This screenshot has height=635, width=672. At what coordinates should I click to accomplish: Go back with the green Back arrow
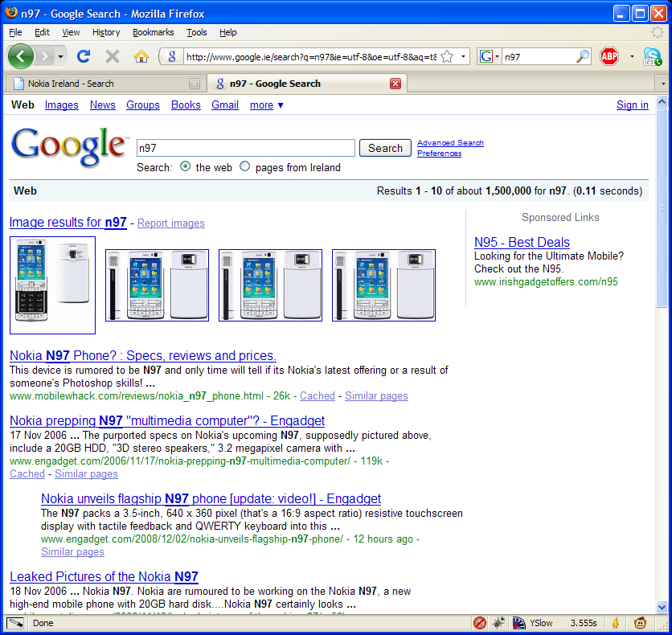pos(21,56)
